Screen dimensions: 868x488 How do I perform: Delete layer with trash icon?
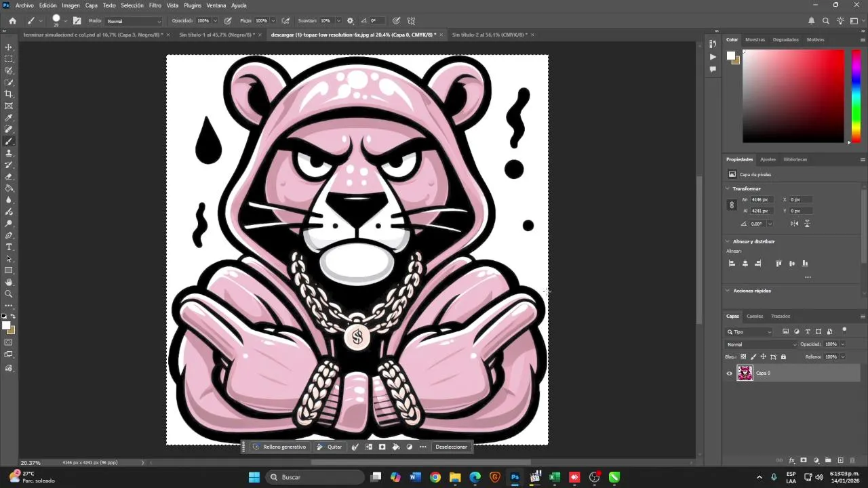coord(853,461)
